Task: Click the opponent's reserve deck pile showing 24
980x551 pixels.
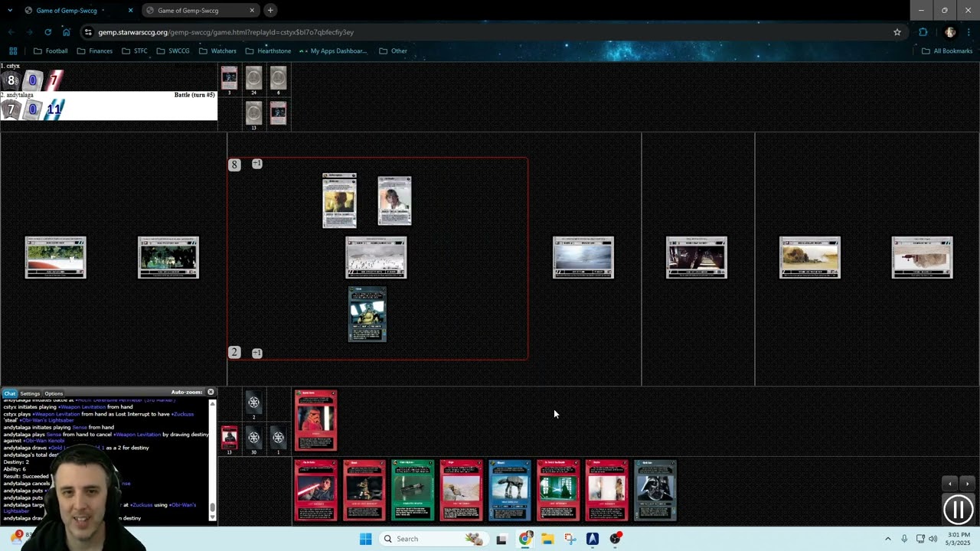Action: point(253,78)
